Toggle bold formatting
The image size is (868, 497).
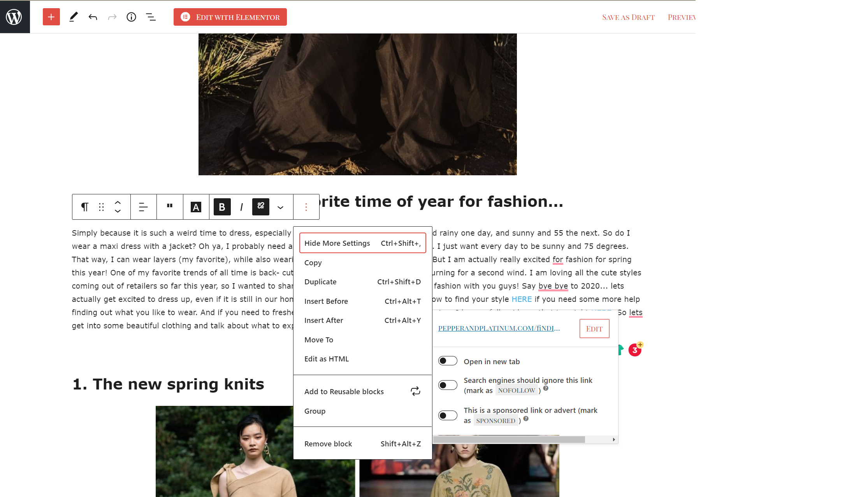pos(222,207)
